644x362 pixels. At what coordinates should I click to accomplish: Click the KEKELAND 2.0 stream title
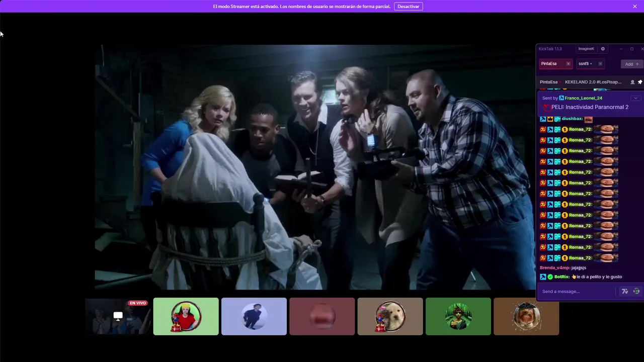(x=593, y=82)
